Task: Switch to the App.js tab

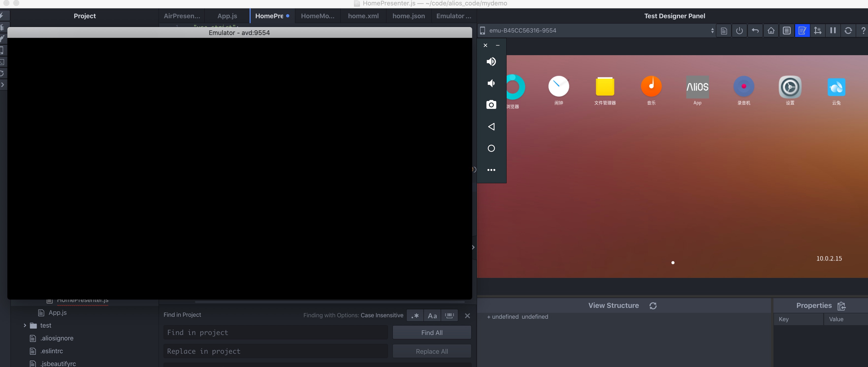Action: (x=227, y=16)
